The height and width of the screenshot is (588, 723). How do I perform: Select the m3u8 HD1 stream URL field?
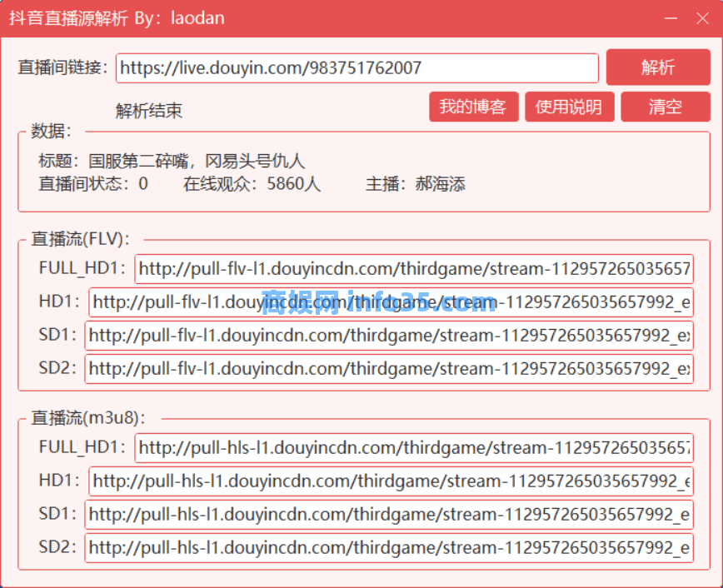click(x=391, y=481)
